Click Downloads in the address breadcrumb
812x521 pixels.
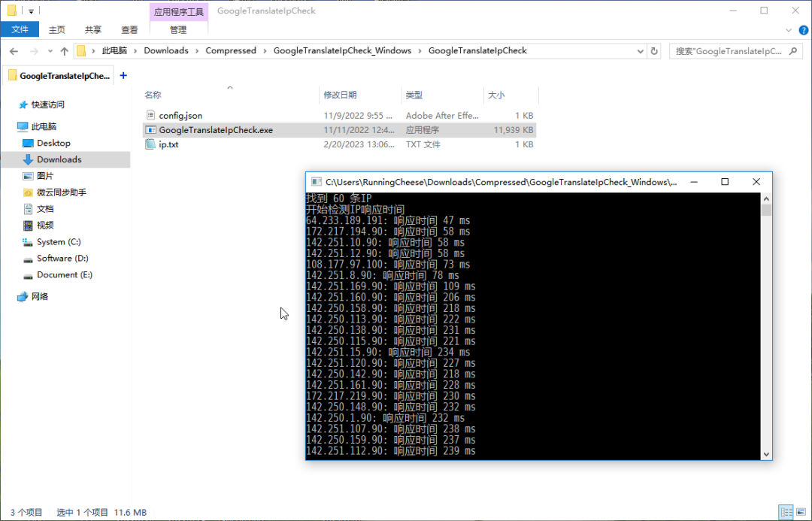point(166,51)
